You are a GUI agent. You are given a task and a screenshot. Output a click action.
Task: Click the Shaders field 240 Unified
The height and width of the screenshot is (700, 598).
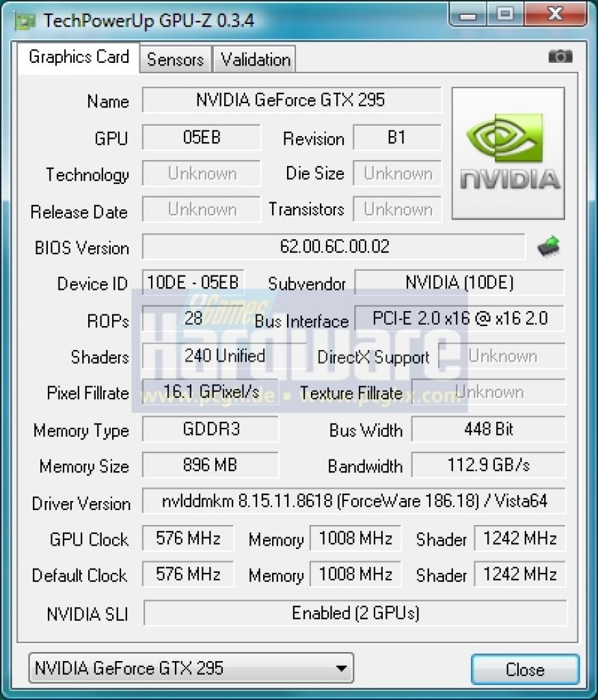point(224,355)
